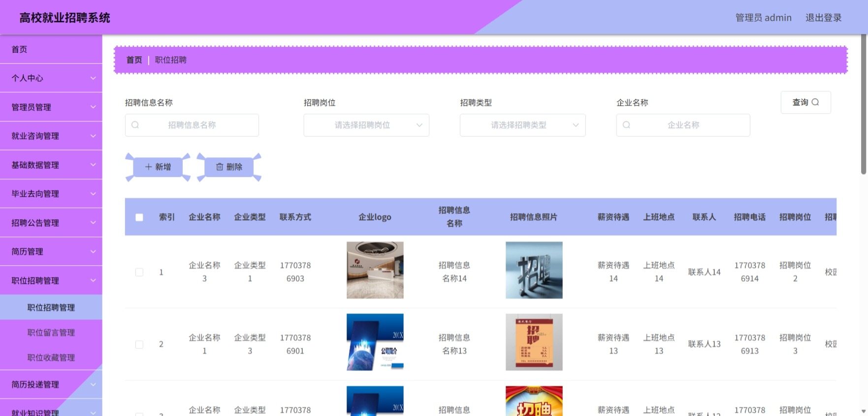Expand the 毕业去向管理 menu chevron
Viewport: 868px width, 416px height.
[x=93, y=194]
